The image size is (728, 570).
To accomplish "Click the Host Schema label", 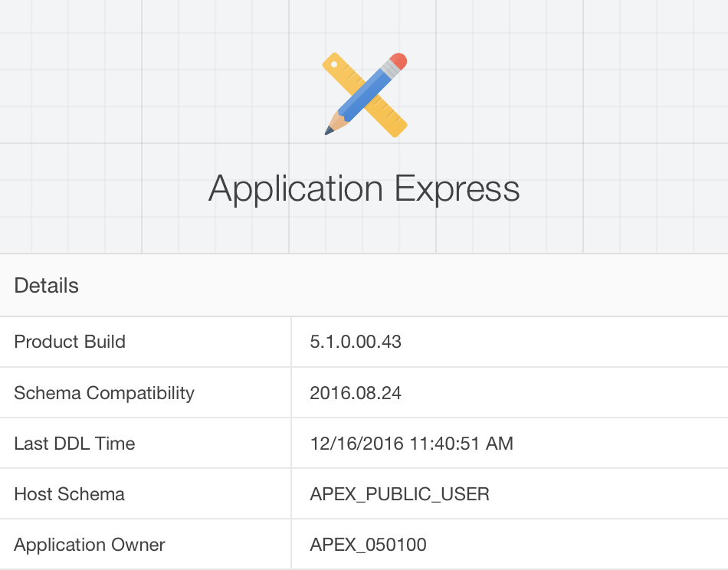I will click(70, 494).
